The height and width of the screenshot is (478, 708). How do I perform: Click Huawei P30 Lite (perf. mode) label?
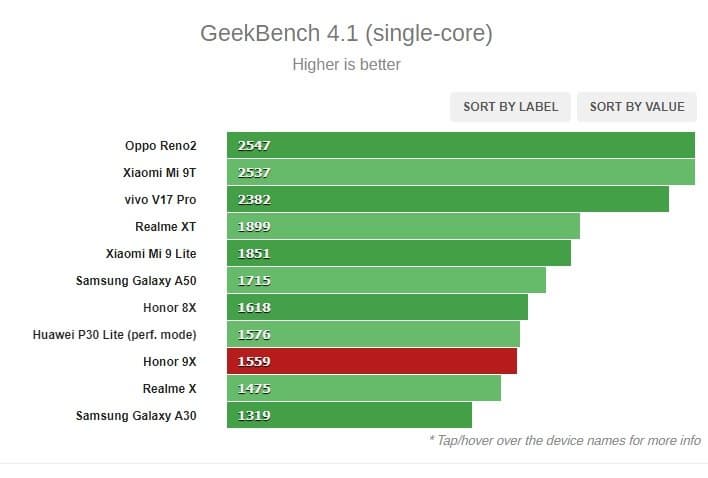click(x=115, y=334)
